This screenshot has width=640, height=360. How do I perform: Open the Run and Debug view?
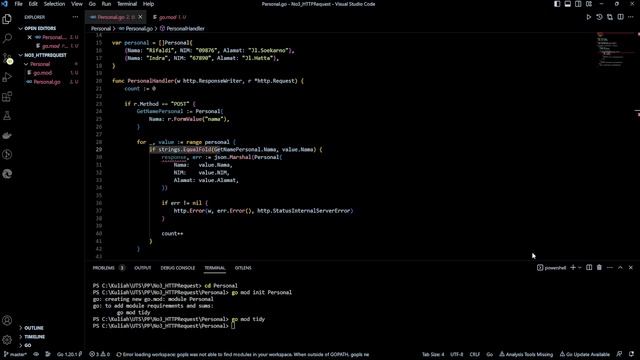(x=7, y=77)
